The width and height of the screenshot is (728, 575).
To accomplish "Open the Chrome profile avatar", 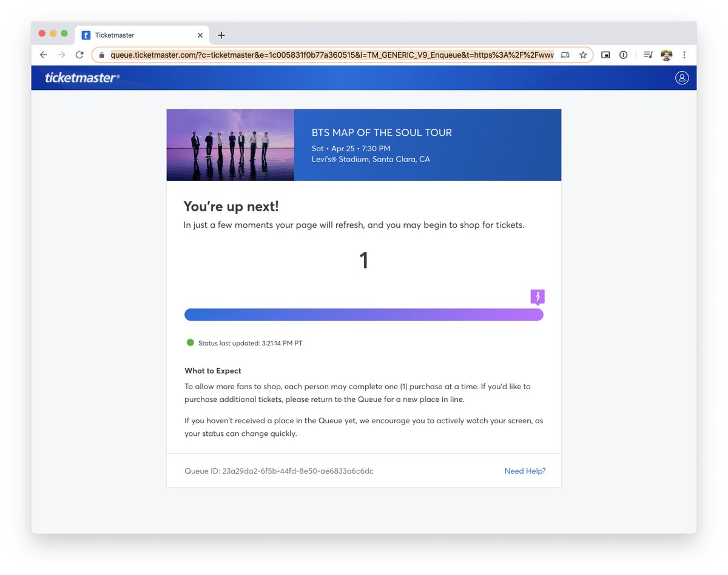I will pos(666,55).
